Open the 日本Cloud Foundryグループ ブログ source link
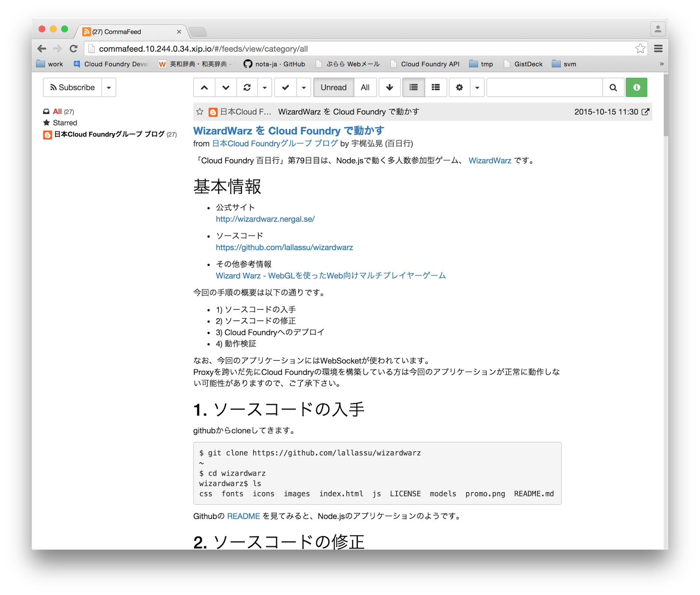The height and width of the screenshot is (595, 700). (275, 144)
